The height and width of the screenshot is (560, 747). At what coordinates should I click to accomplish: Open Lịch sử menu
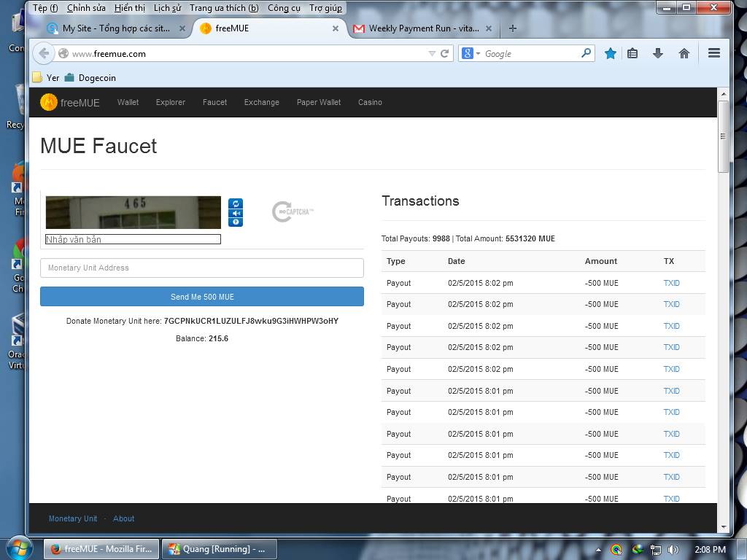point(167,7)
